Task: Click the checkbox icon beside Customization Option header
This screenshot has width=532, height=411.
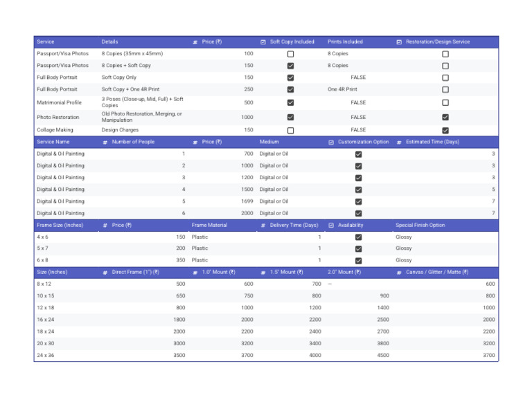Action: click(x=331, y=143)
